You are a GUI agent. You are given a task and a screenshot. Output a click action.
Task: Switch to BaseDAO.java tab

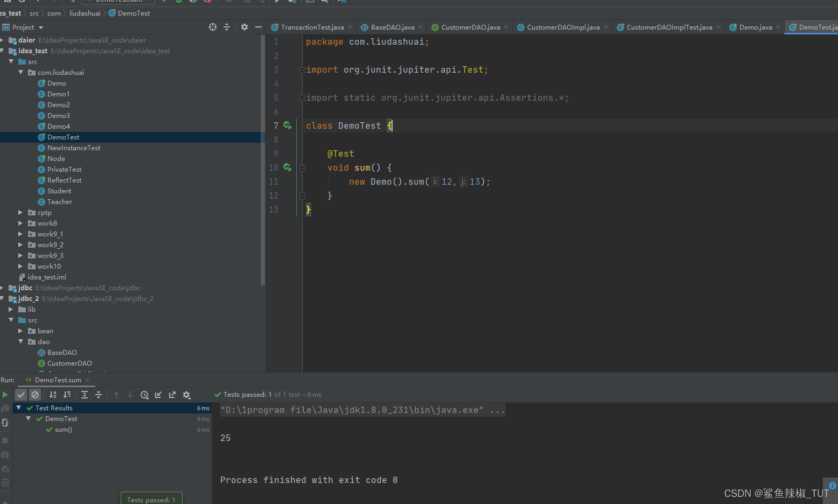[393, 27]
